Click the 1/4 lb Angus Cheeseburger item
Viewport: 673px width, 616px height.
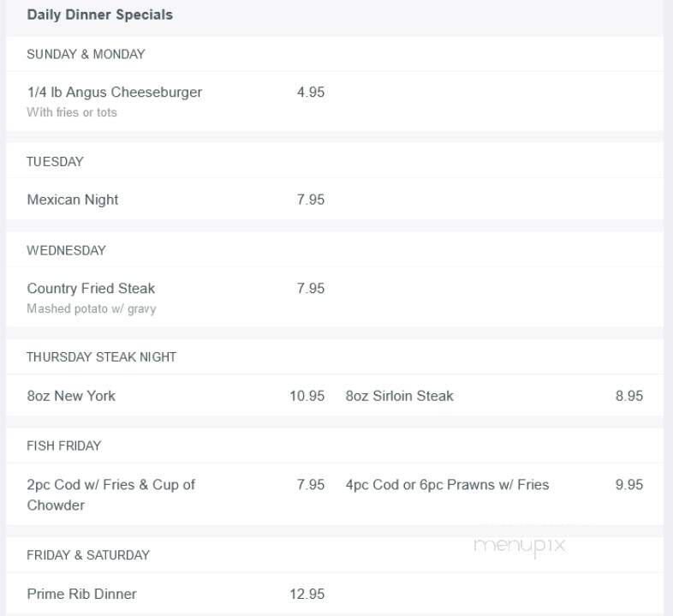115,92
